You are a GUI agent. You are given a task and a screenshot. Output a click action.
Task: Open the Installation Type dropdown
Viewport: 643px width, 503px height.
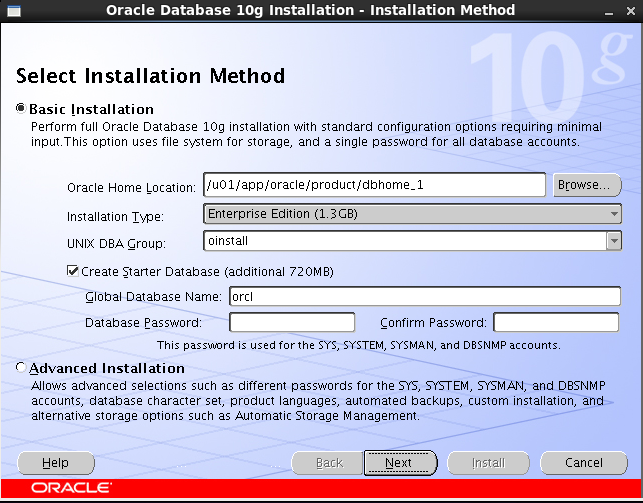click(x=413, y=214)
